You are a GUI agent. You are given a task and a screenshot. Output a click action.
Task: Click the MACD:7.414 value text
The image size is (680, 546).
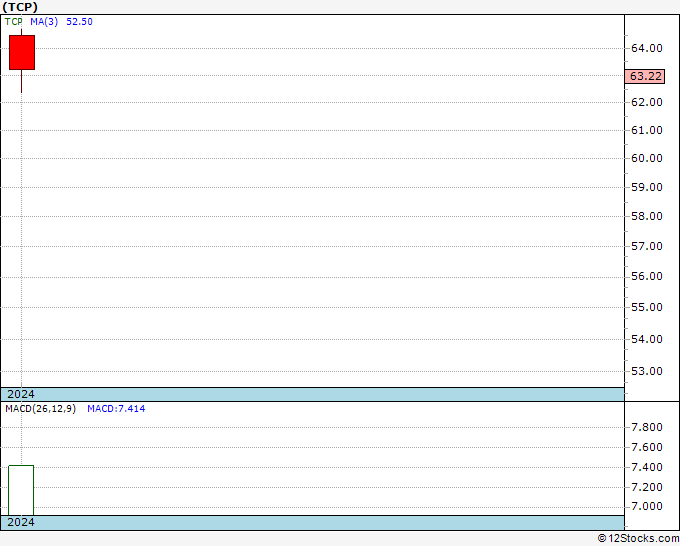coord(116,409)
